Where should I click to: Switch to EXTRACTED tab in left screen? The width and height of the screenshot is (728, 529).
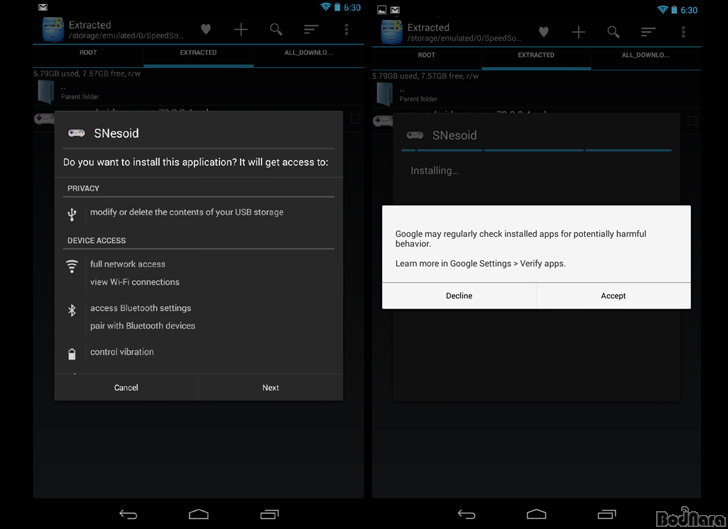point(198,52)
